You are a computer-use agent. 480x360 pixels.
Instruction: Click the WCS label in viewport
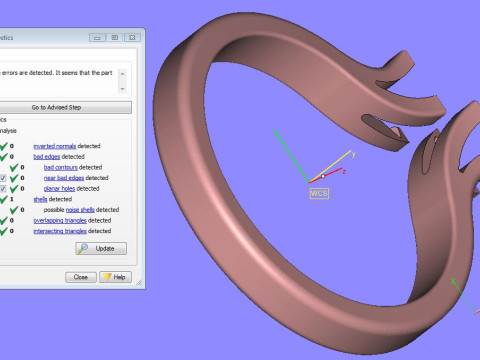(x=319, y=194)
